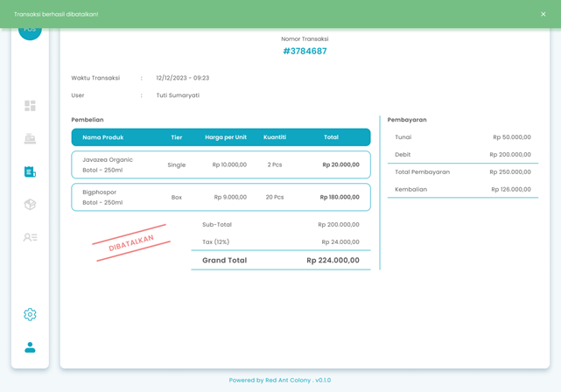The height and width of the screenshot is (392, 561).
Task: Click the Harga per Unit column header
Action: pyautogui.click(x=226, y=137)
